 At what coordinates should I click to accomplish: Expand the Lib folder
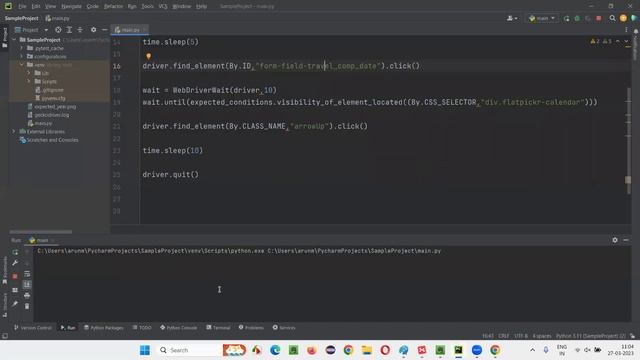tap(29, 73)
